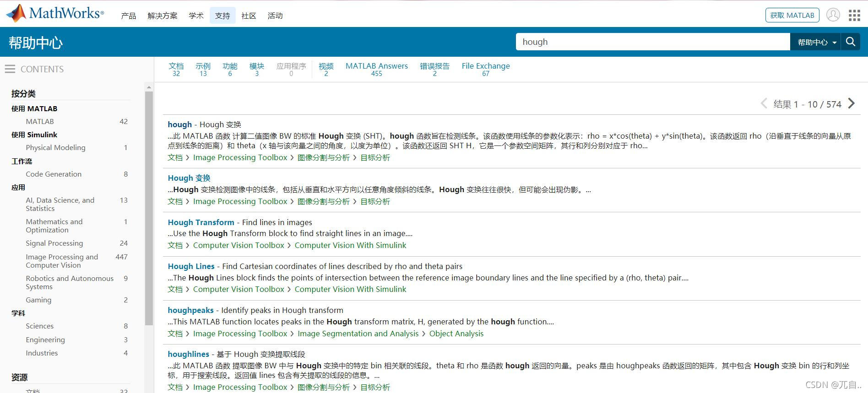This screenshot has width=868, height=393.
Task: Click the sidebar vertical scrollbar
Action: pyautogui.click(x=149, y=208)
